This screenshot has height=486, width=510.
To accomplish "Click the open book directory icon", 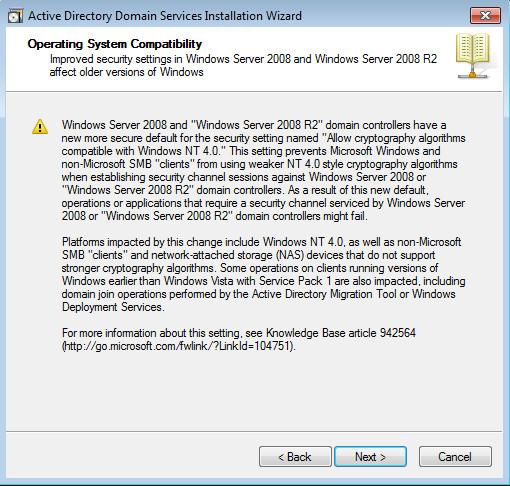I will [472, 55].
